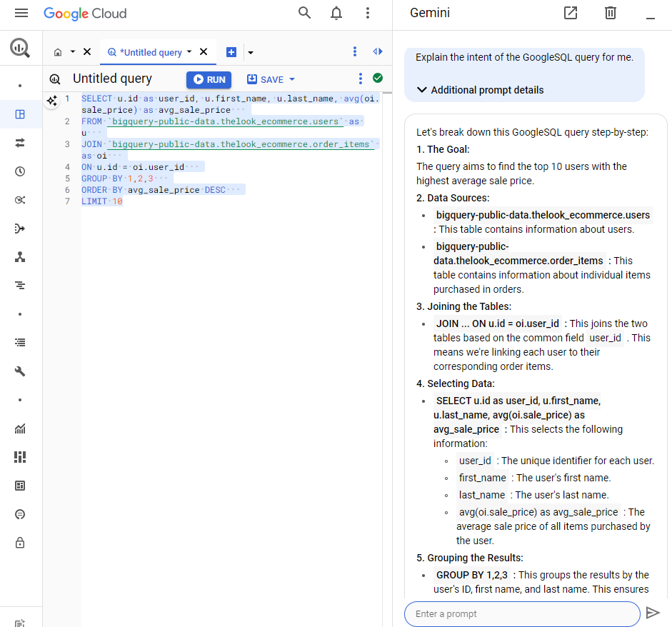Expand Additional prompt details
The image size is (672, 627).
(x=481, y=90)
